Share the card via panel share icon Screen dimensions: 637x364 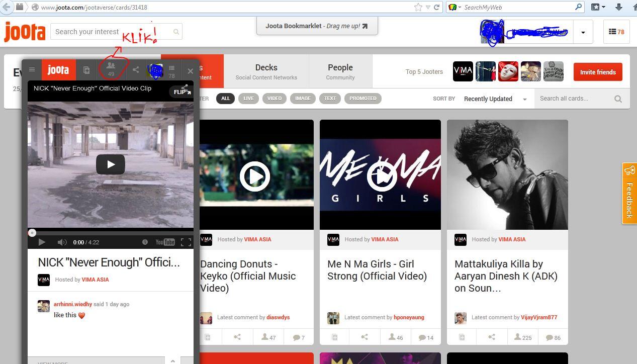[x=136, y=70]
